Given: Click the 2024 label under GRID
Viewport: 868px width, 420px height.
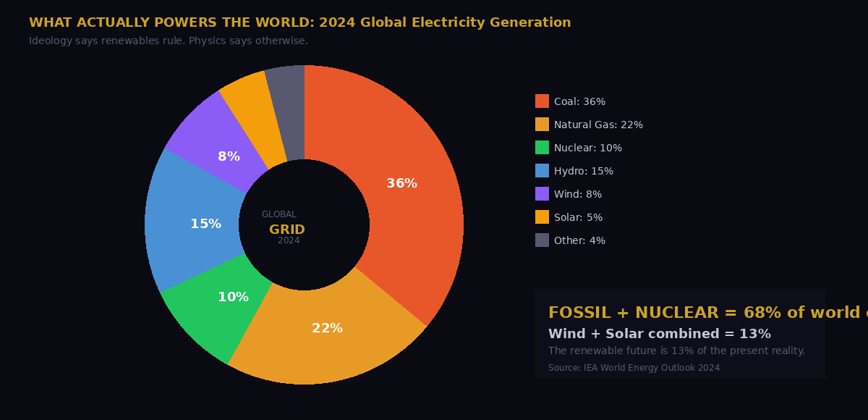Looking at the screenshot, I should pyautogui.click(x=289, y=240).
